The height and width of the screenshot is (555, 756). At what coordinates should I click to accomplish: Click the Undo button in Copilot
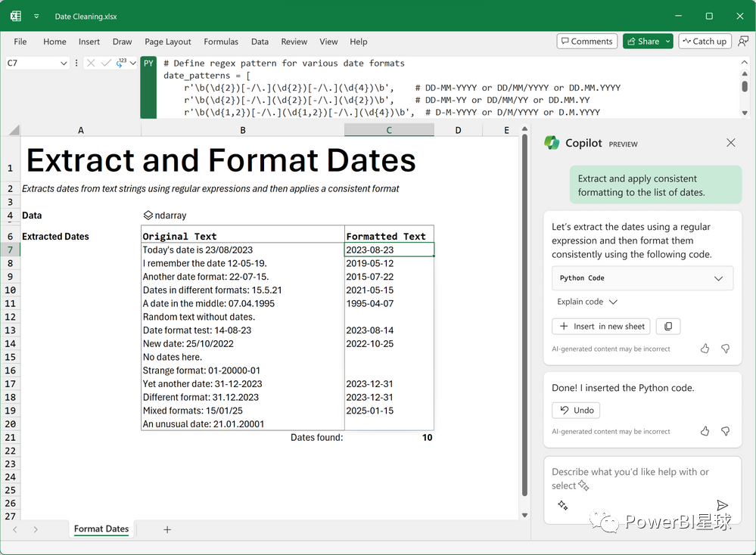click(x=576, y=410)
